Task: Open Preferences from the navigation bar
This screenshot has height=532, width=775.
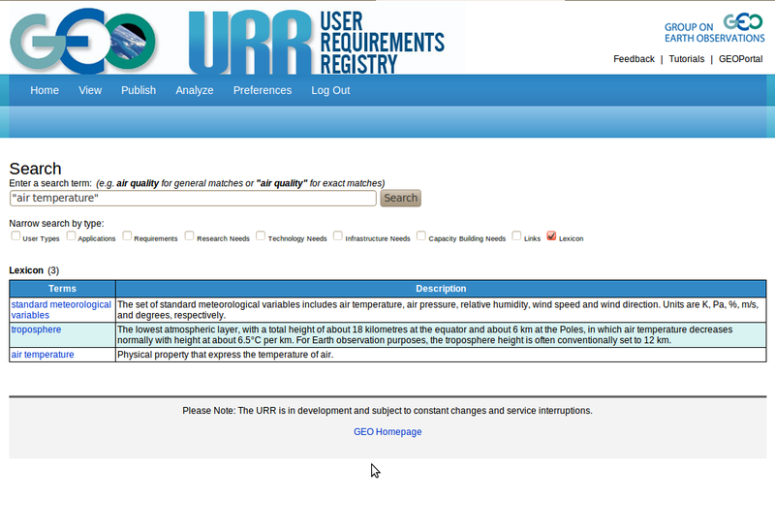Action: coord(262,90)
